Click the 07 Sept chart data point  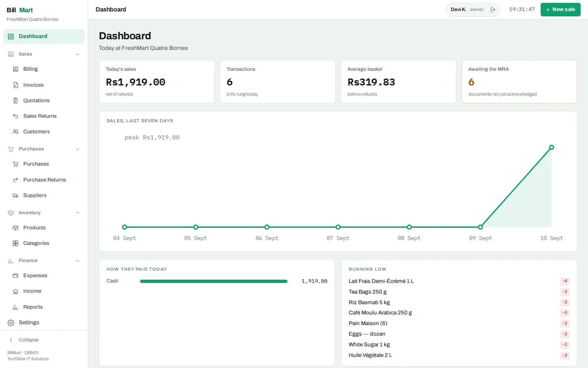338,227
